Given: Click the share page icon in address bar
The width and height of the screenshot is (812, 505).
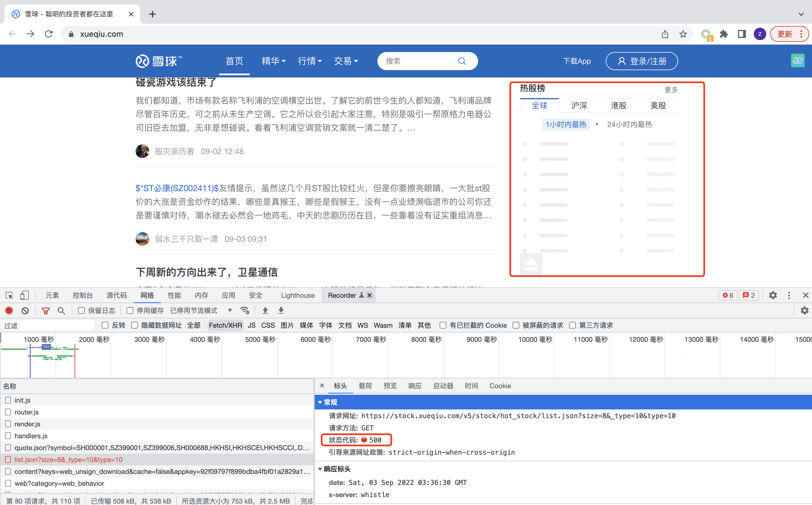Looking at the screenshot, I should (665, 34).
